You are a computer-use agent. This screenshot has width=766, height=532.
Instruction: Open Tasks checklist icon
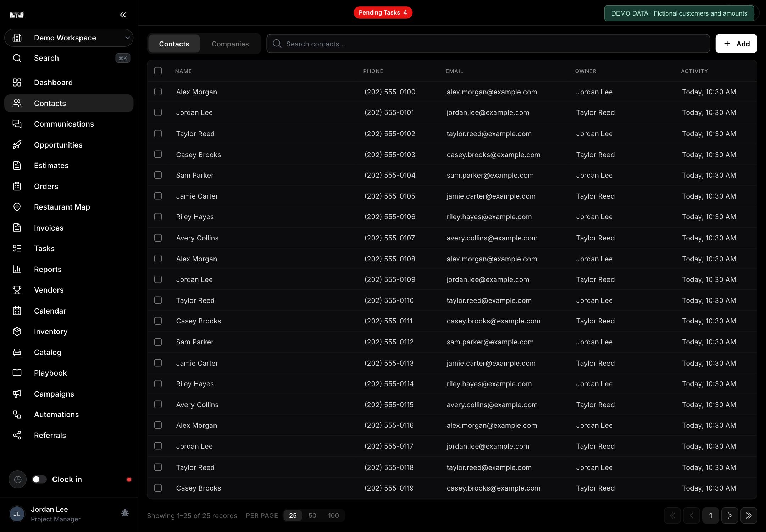[17, 249]
